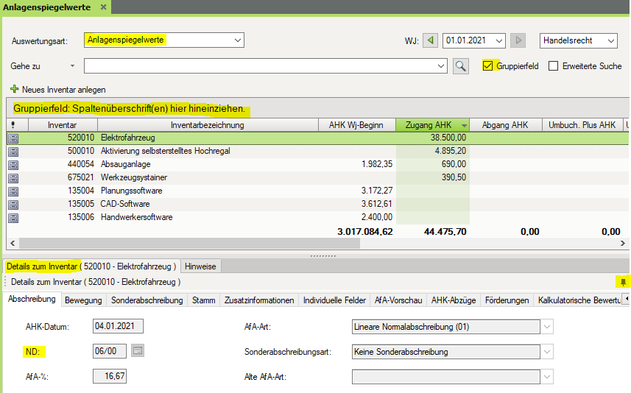Toggle the Gruppierfeld checkbox

point(488,66)
